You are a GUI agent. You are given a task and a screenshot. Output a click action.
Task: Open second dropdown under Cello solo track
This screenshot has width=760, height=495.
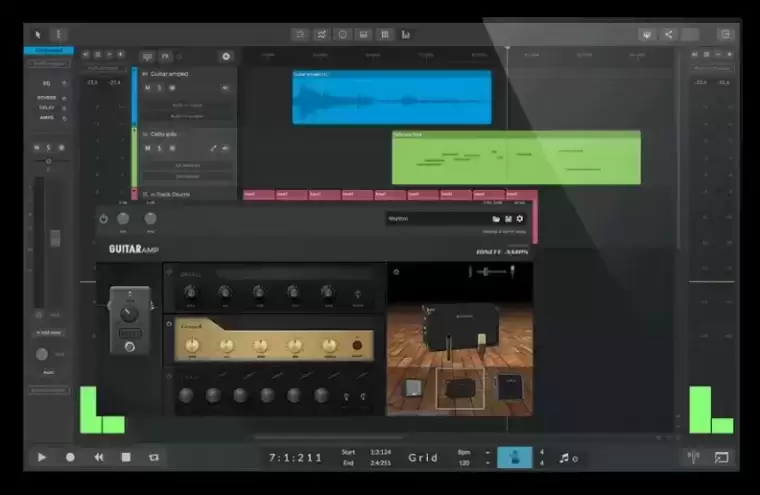188,176
